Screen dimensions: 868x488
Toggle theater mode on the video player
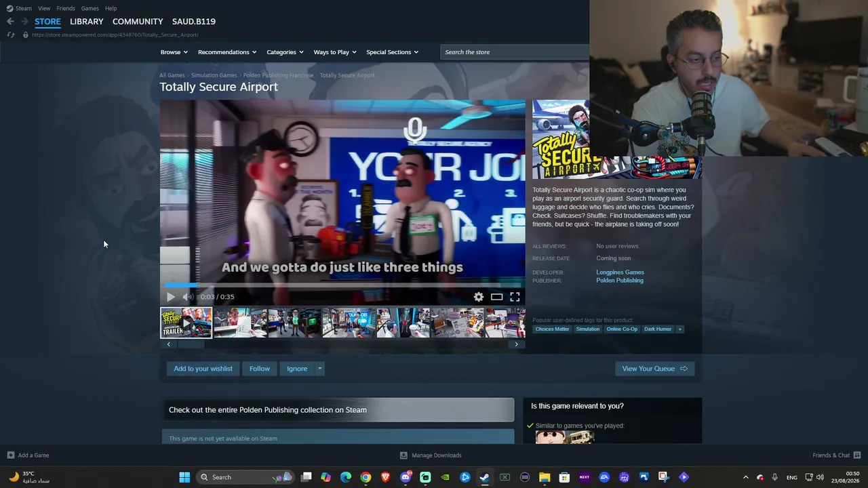click(497, 297)
